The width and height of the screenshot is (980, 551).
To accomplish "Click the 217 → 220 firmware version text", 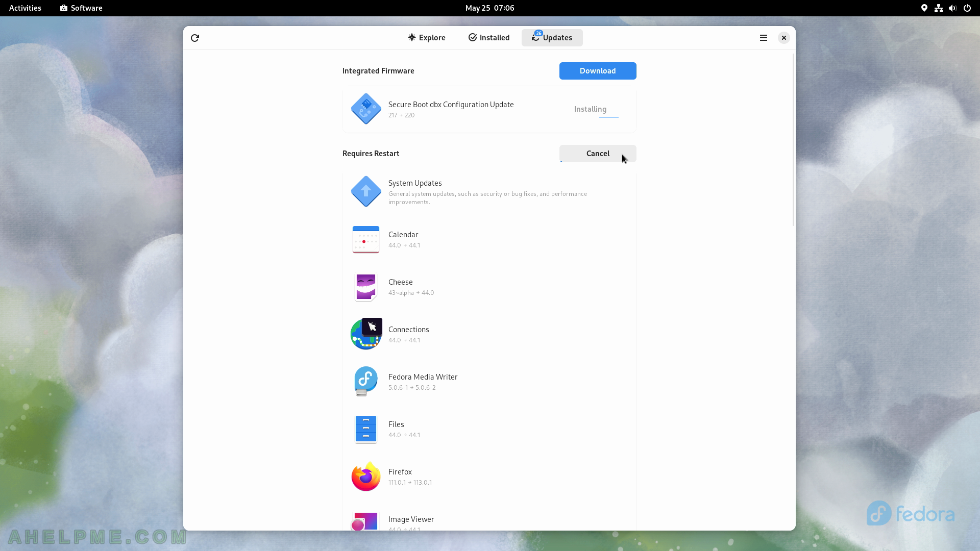I will point(401,115).
